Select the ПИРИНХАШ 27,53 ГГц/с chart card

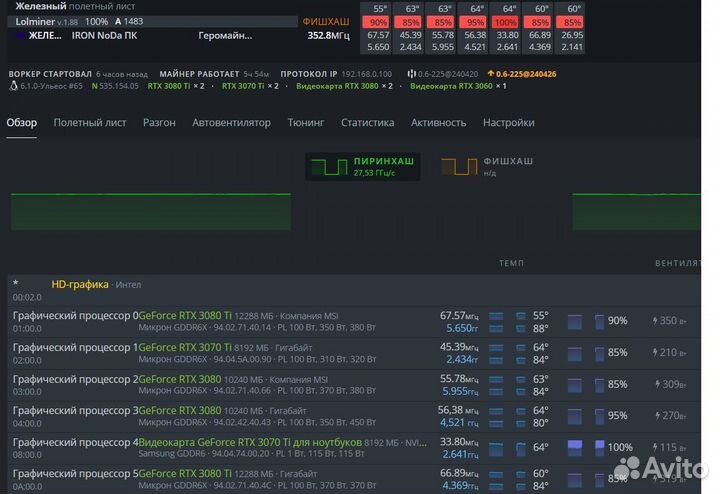(363, 167)
